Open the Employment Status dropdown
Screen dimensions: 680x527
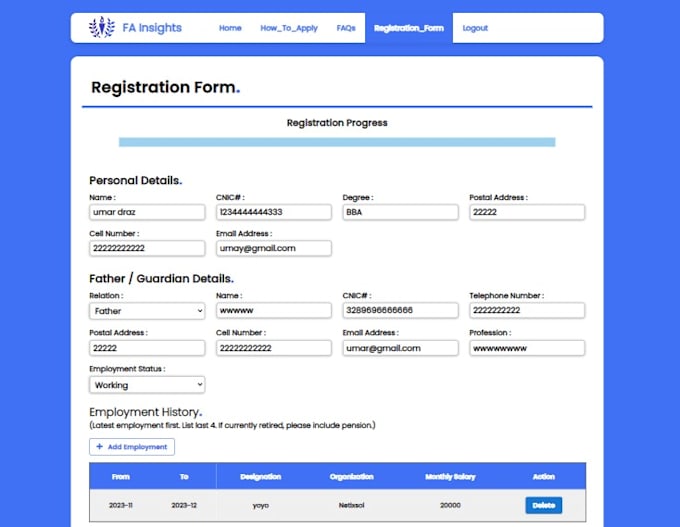147,385
